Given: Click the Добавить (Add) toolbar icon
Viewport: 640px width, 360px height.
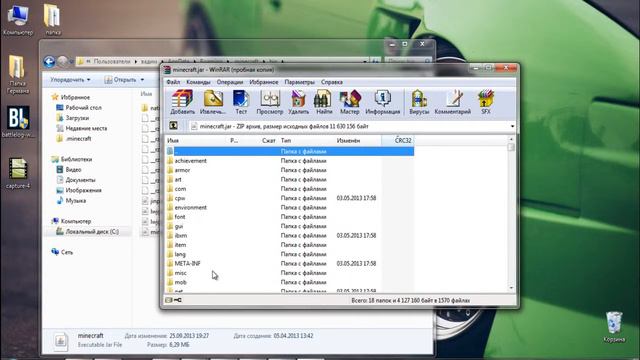Looking at the screenshot, I should 182,102.
